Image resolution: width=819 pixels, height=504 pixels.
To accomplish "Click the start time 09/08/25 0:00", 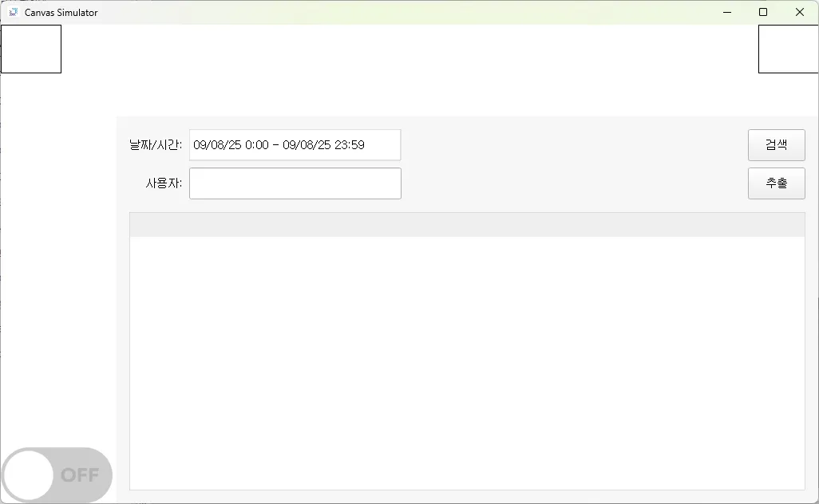I will (x=231, y=145).
